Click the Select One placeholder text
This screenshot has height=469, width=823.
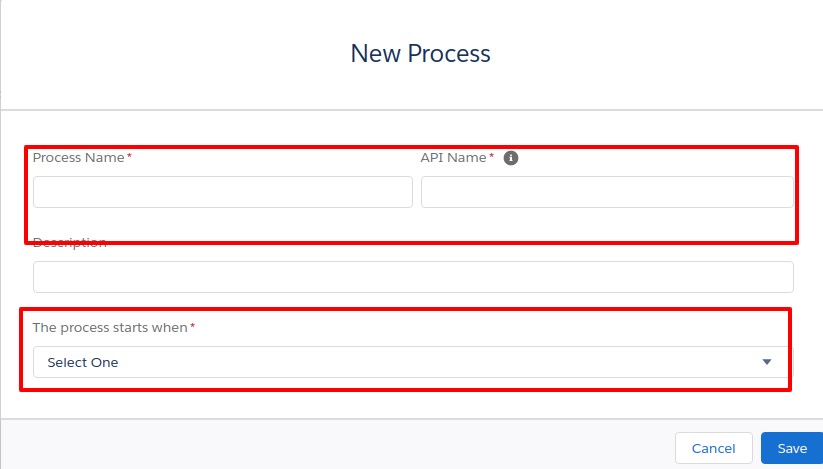coord(83,362)
